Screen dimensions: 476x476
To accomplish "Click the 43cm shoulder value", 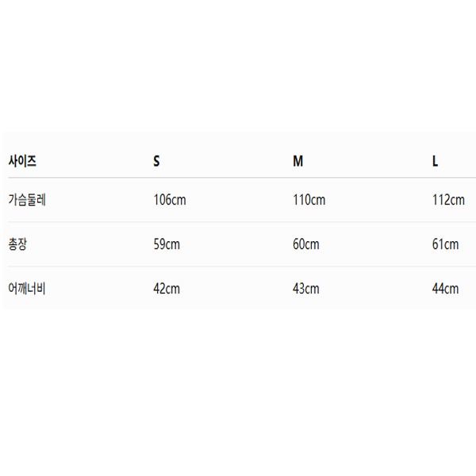I will coord(306,289).
